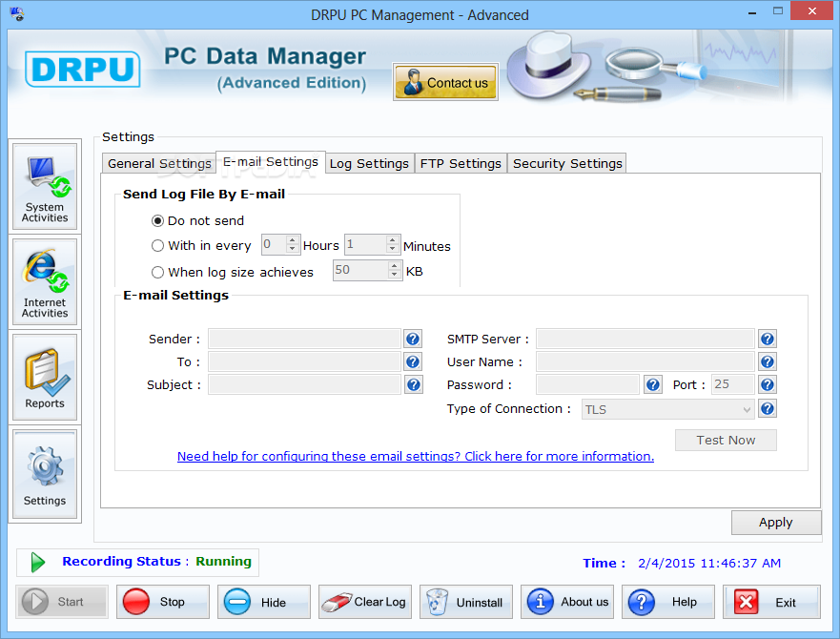Close the DRPU PC Management window
Viewport: 840px width, 639px height.
[x=812, y=11]
